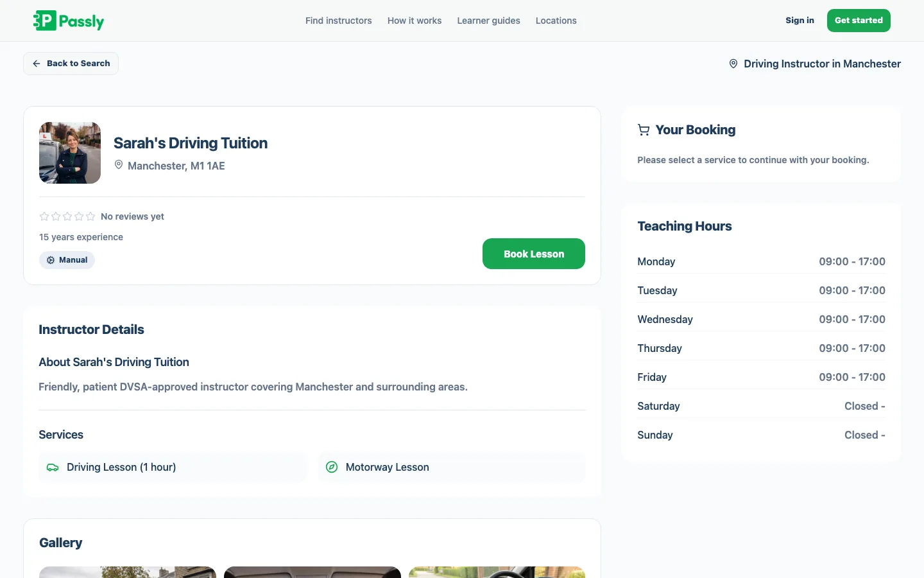Screen dimensions: 924x578
Task: Click the Sunday Closed entry
Action: click(x=865, y=435)
